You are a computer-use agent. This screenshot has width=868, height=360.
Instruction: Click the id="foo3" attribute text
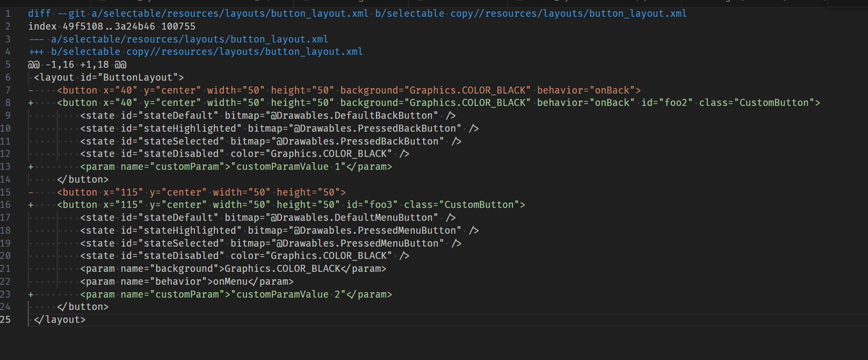point(372,204)
